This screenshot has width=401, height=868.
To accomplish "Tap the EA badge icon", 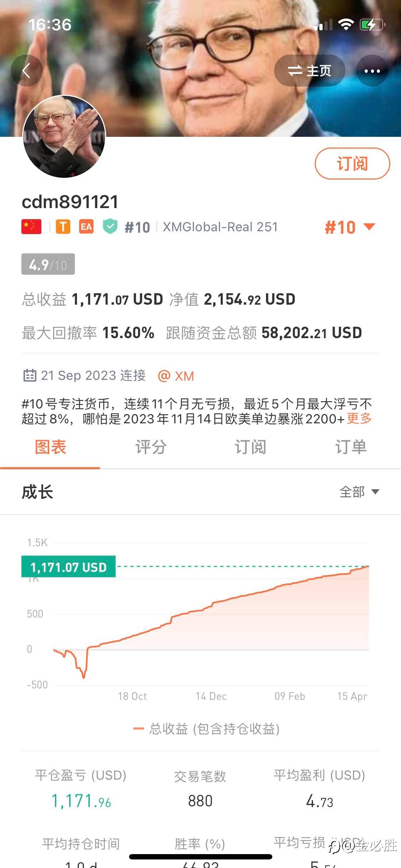I will [x=86, y=227].
